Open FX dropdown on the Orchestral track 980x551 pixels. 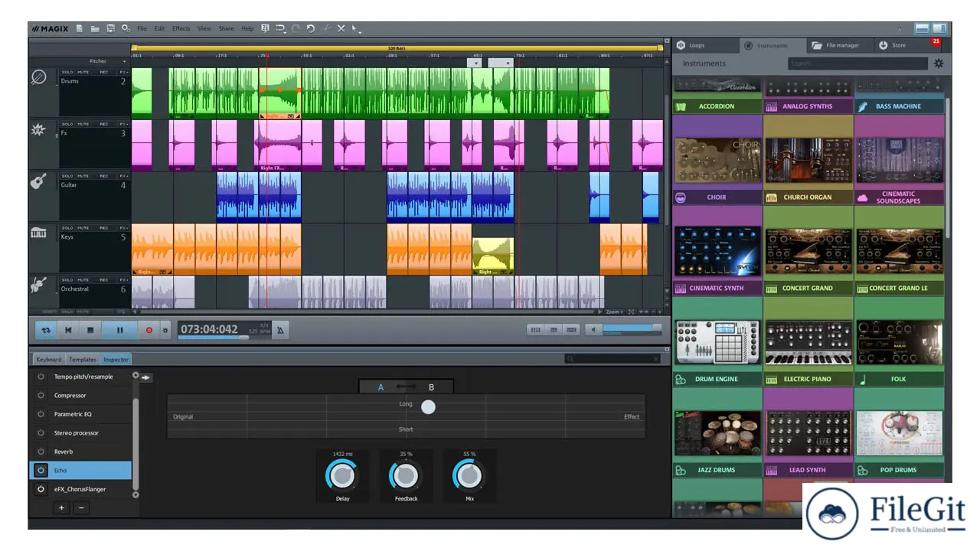[x=123, y=280]
